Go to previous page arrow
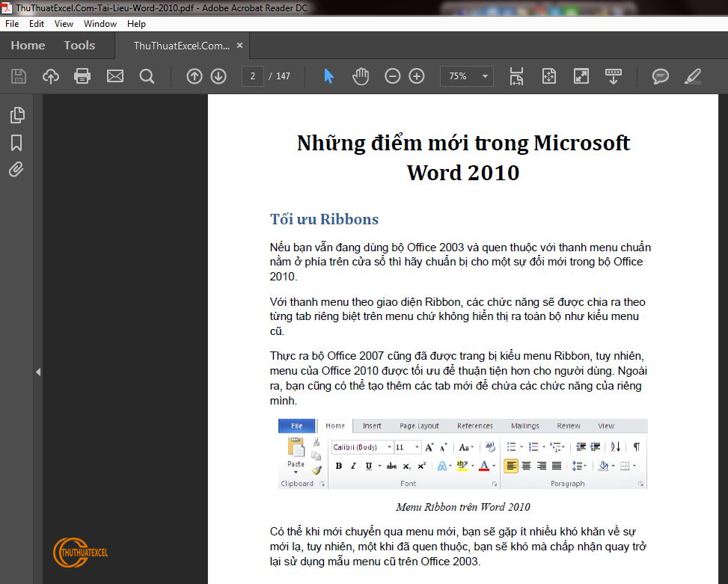 click(194, 76)
